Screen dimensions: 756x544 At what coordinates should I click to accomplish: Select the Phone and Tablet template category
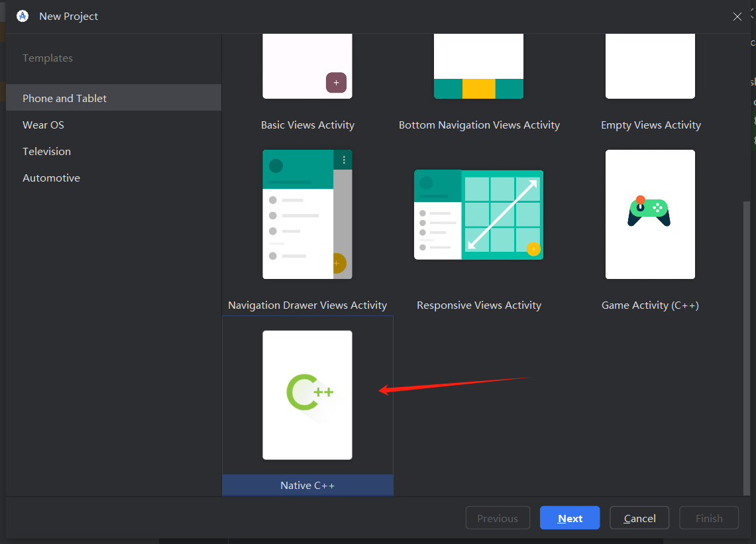point(113,98)
